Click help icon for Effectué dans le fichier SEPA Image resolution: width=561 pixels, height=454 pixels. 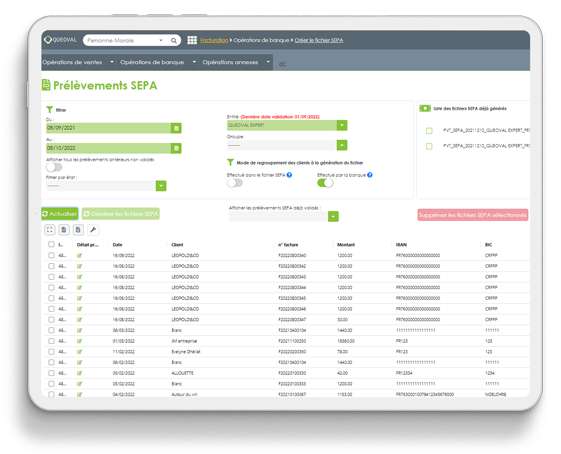coord(289,175)
